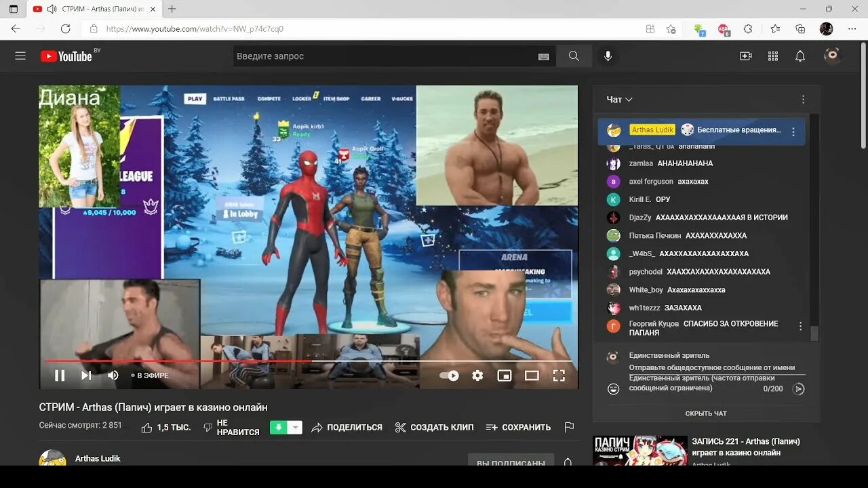Open the Arthas Ludik channel avatar
The width and height of the screenshot is (868, 488).
(x=52, y=458)
